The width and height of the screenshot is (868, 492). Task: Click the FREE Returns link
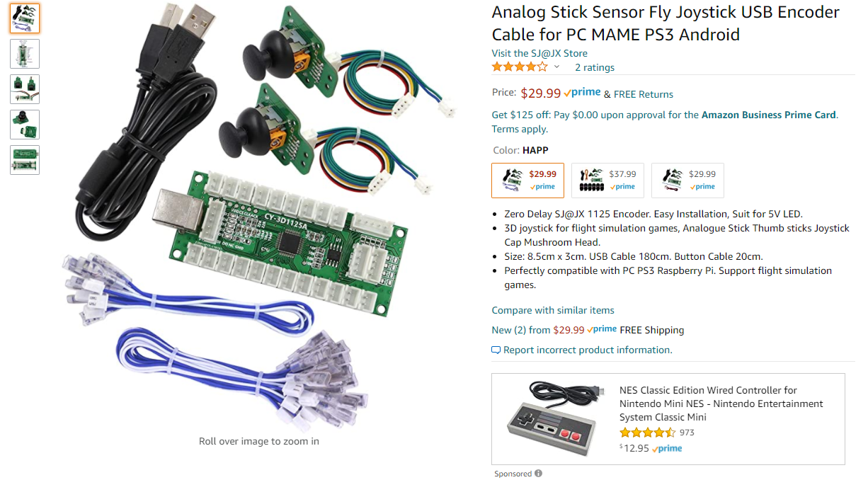(x=644, y=94)
